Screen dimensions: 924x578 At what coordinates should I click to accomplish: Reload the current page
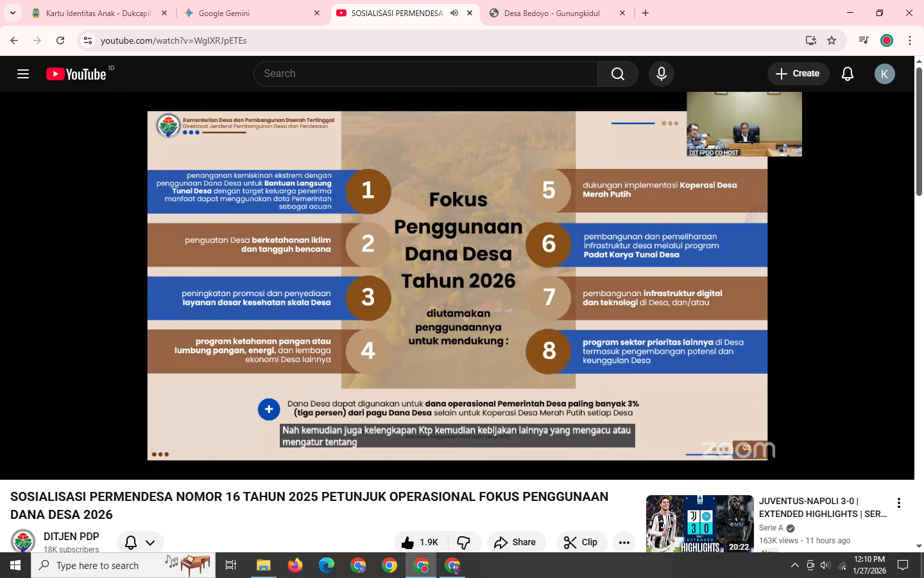tap(60, 40)
